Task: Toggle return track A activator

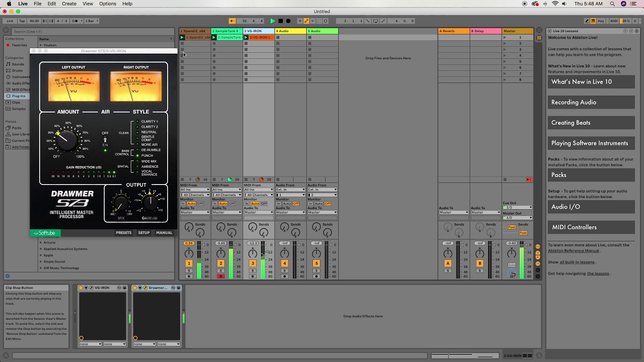Action: pyautogui.click(x=448, y=263)
